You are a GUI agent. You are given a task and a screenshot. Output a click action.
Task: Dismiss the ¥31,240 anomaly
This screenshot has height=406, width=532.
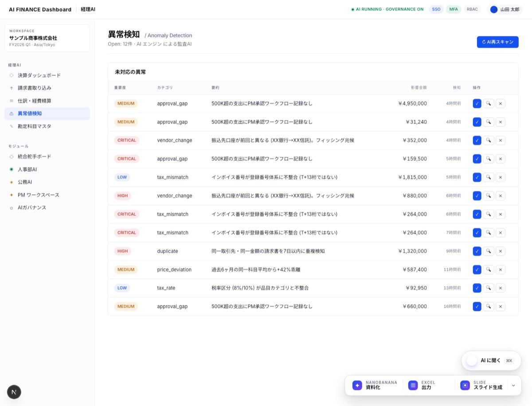[501, 122]
